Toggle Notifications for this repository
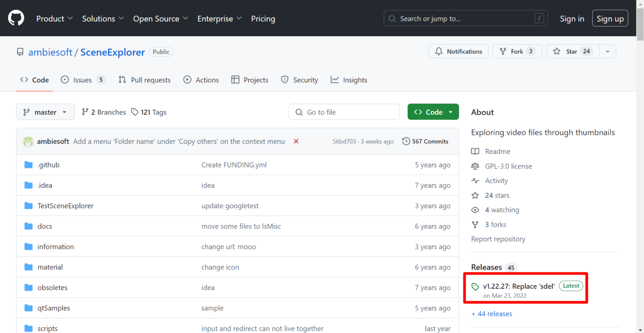 (458, 52)
